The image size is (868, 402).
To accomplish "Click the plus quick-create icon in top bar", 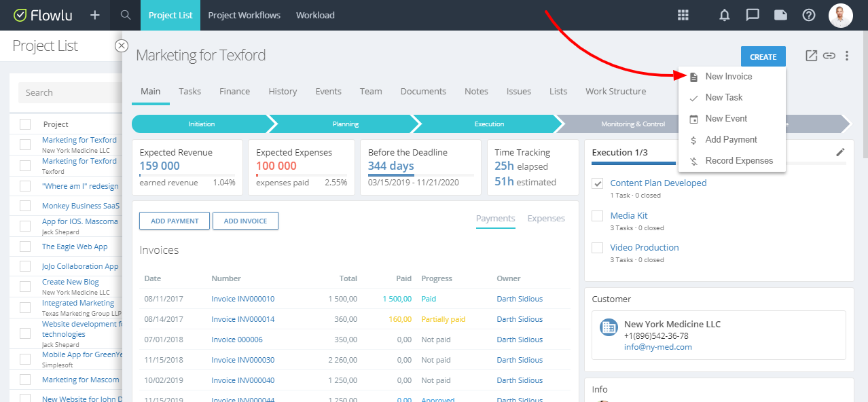I will click(95, 15).
